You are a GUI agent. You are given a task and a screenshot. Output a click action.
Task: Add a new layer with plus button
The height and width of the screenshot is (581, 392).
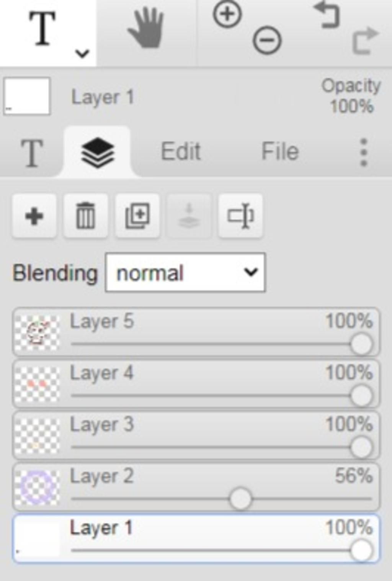[34, 216]
